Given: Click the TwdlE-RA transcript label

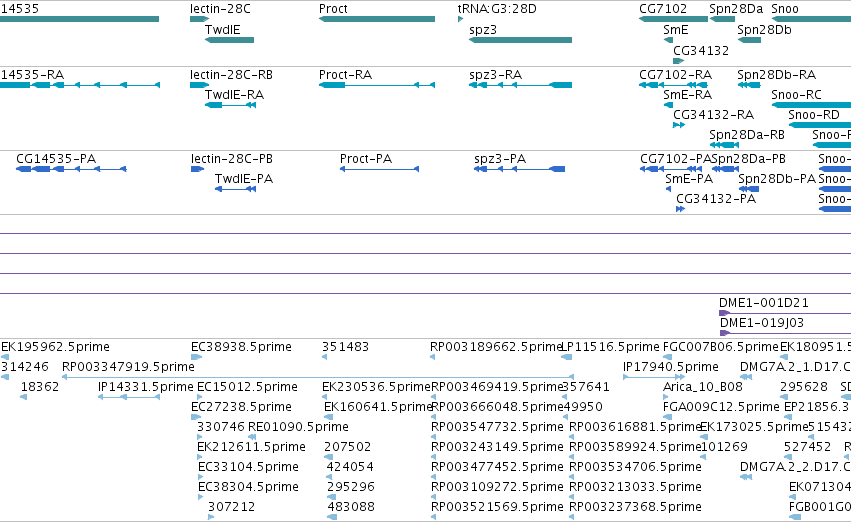Looking at the screenshot, I should click(x=234, y=94).
